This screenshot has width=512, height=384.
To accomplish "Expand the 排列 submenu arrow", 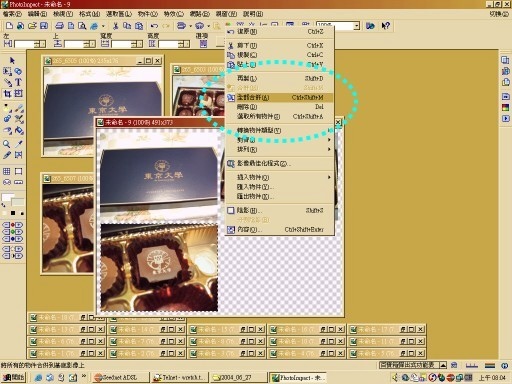I will [x=329, y=149].
